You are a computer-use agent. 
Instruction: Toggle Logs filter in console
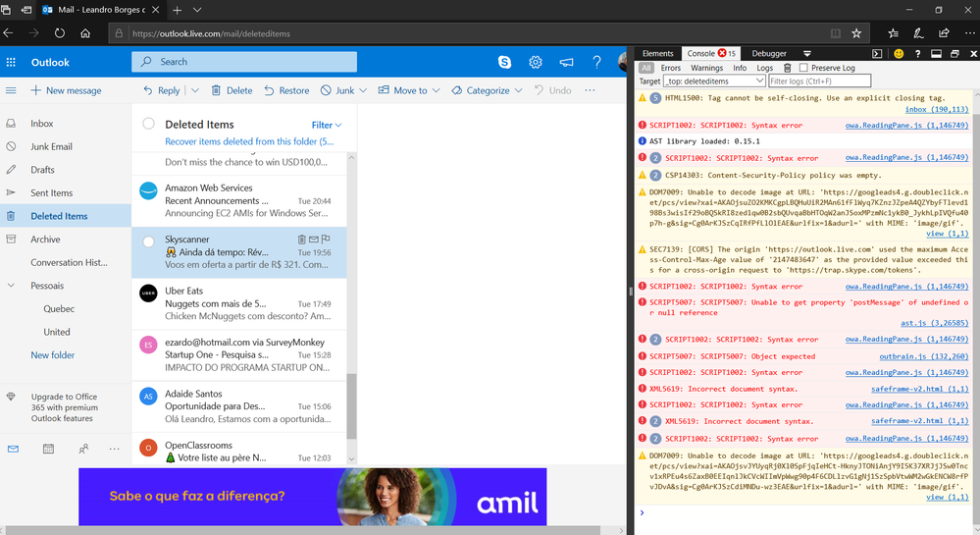coord(765,68)
